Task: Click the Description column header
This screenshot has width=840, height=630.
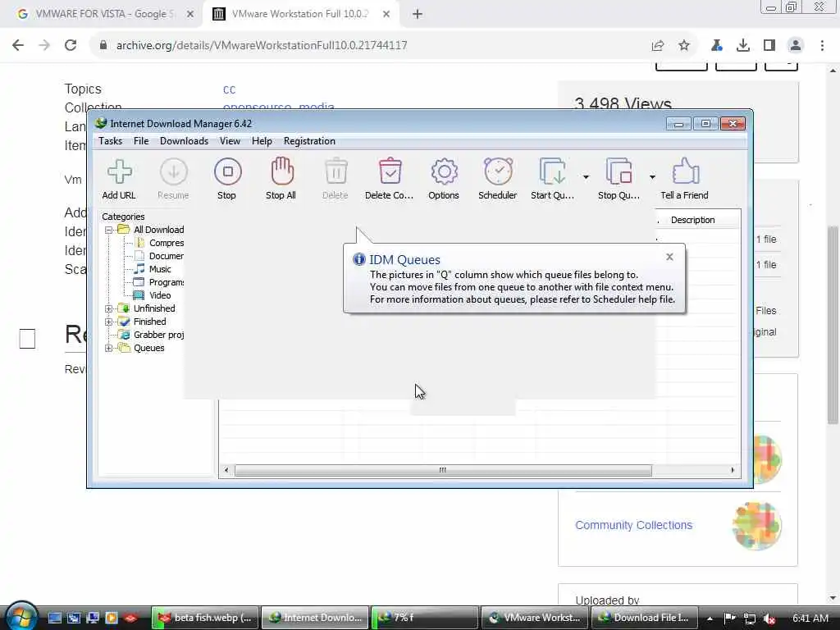Action: 692,220
